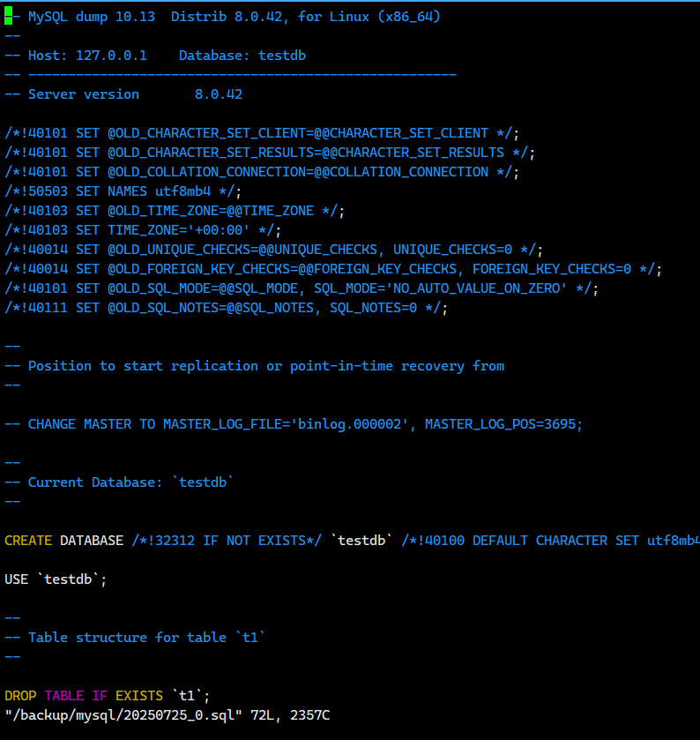Select the 'Host: 127.0.0.1' text
Viewport: 700px width, 740px height.
point(87,56)
